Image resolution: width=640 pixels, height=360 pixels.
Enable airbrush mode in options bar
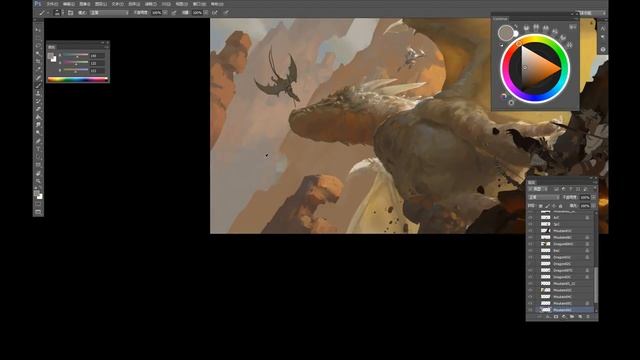coord(215,13)
